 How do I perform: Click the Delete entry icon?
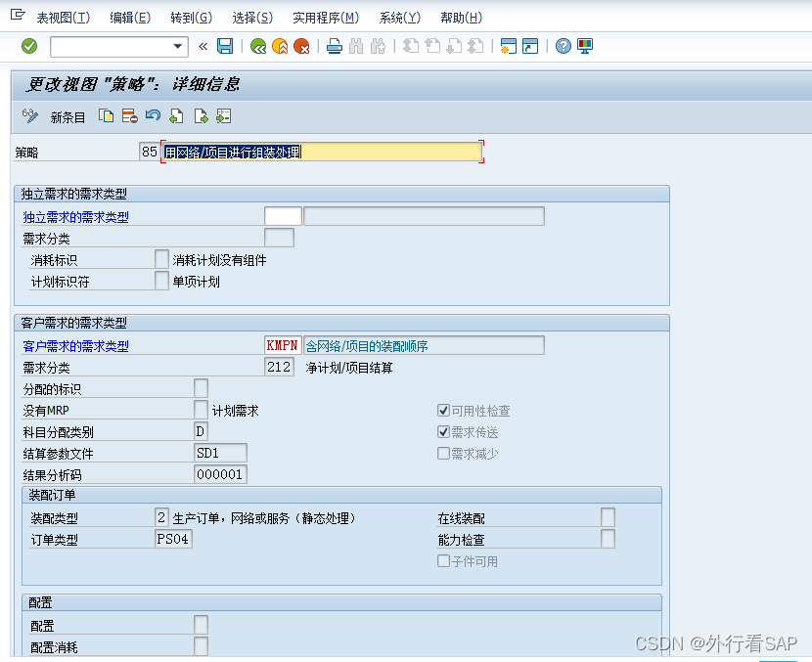point(129,116)
